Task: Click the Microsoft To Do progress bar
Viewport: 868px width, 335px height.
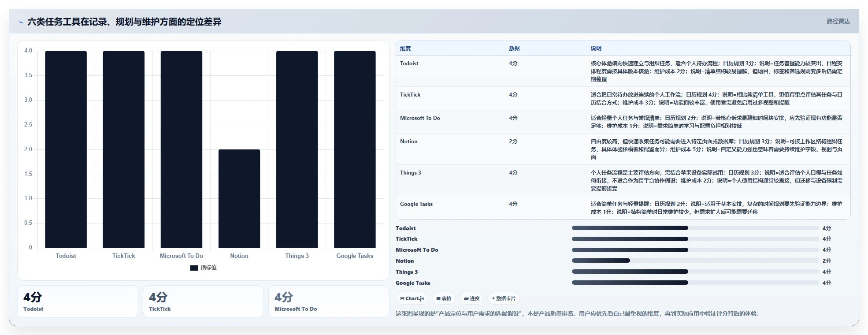Action: [x=695, y=250]
